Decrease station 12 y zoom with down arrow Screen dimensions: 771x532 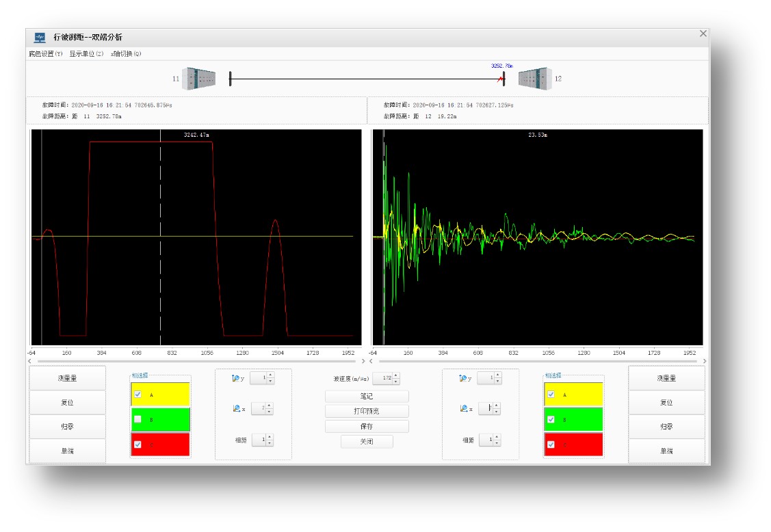pyautogui.click(x=497, y=381)
